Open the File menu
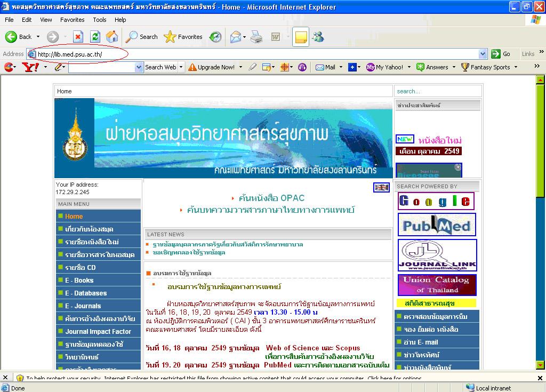546x392 pixels. [x=9, y=20]
